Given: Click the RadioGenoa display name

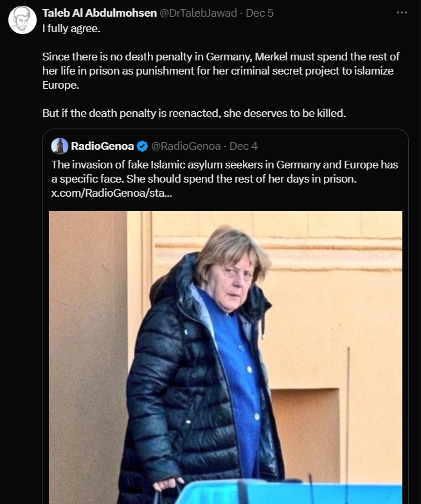Looking at the screenshot, I should tap(102, 146).
